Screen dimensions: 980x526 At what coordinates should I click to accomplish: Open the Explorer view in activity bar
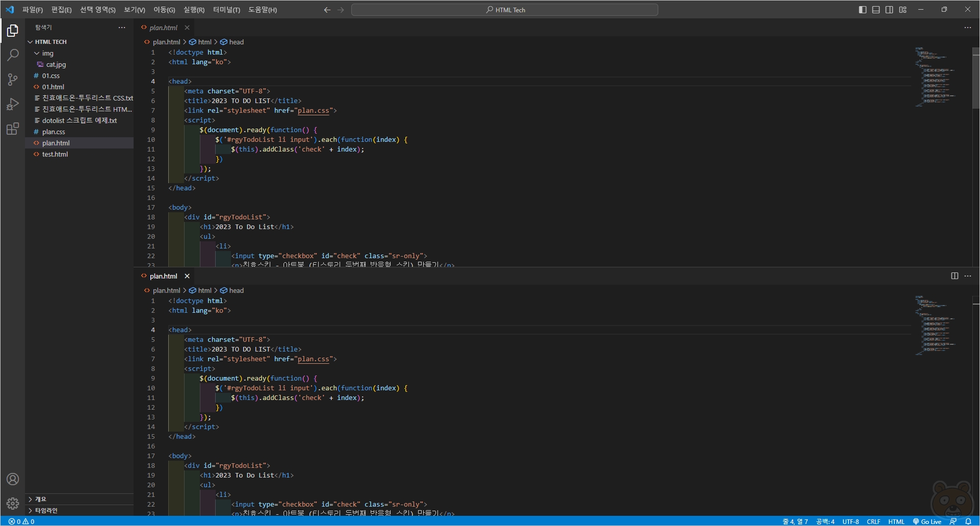point(13,31)
